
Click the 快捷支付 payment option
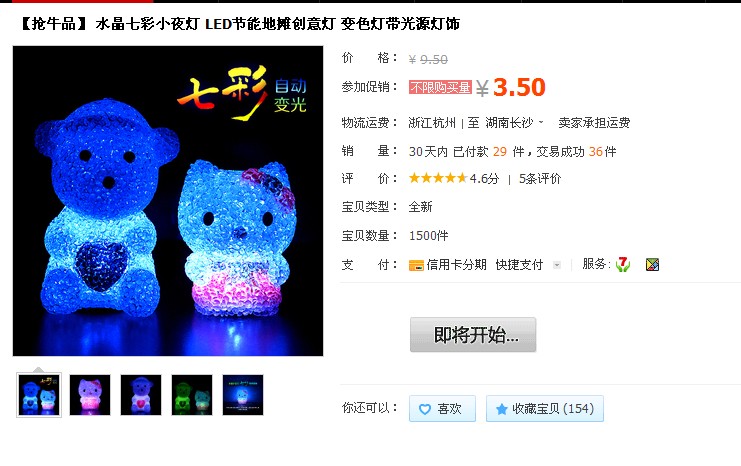(519, 265)
